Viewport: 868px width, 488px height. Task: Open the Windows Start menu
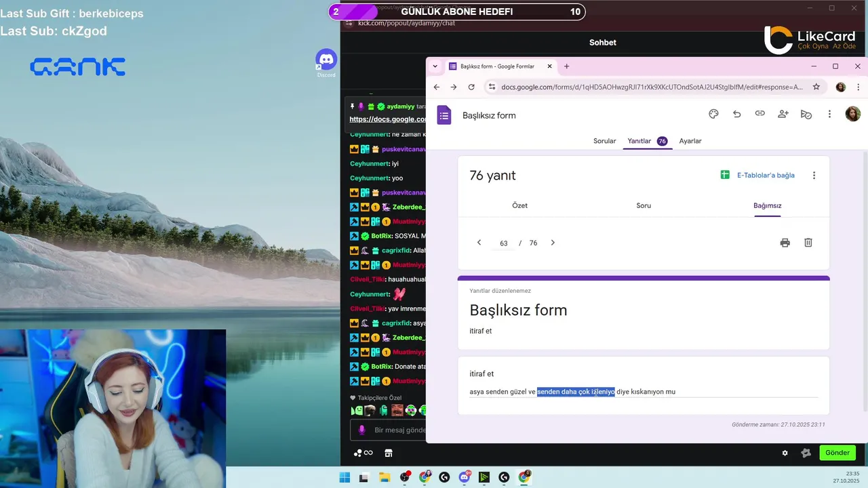(x=344, y=477)
